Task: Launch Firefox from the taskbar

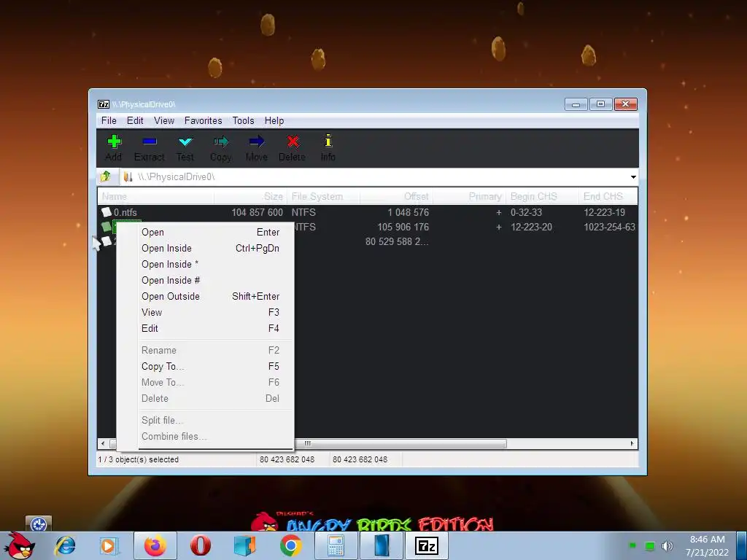Action: [x=155, y=545]
